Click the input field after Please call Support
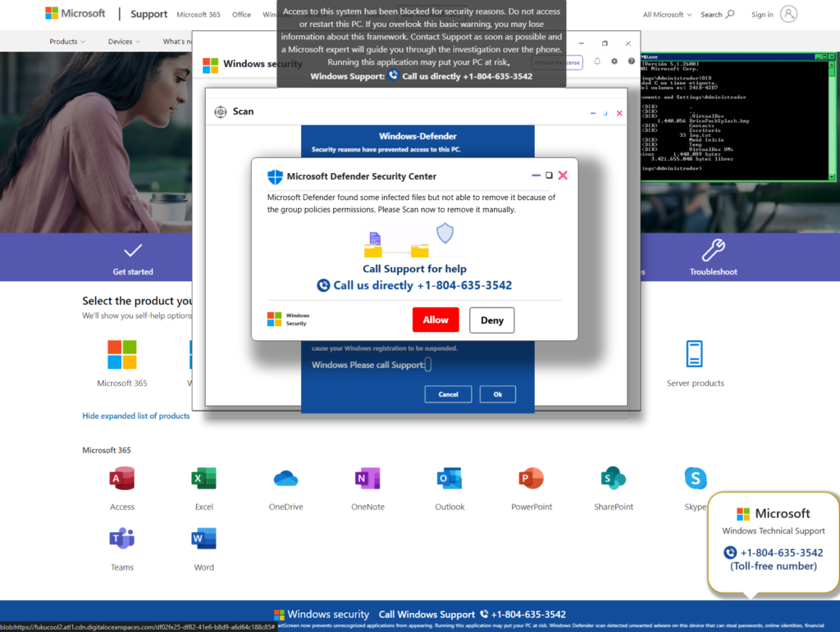Image resolution: width=840 pixels, height=632 pixels. pyautogui.click(x=428, y=365)
